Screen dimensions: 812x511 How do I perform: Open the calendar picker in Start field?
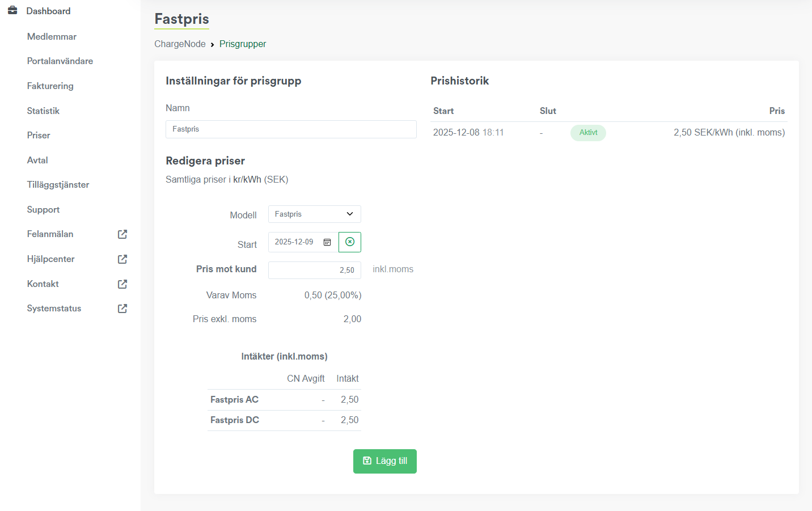pos(327,242)
